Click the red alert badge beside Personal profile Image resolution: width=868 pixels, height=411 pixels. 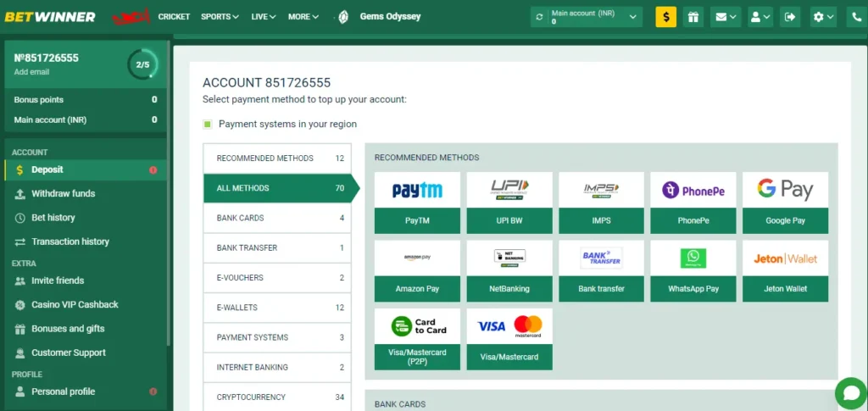[153, 392]
